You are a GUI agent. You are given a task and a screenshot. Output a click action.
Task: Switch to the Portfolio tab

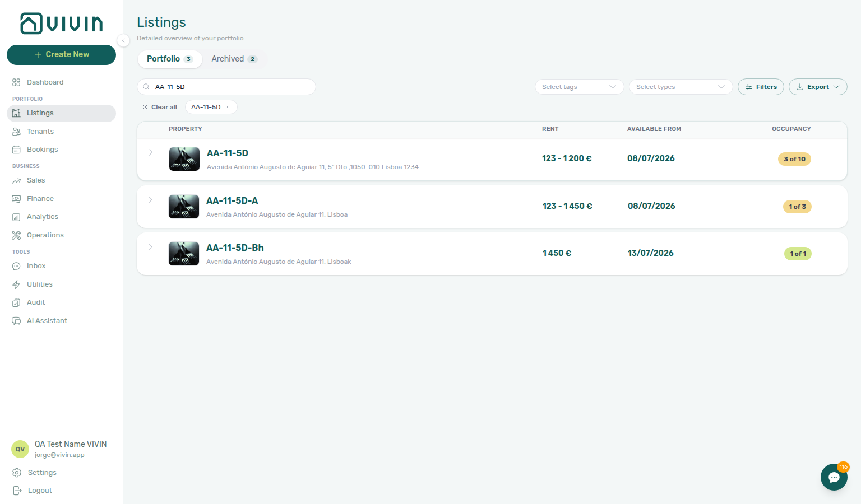(170, 59)
